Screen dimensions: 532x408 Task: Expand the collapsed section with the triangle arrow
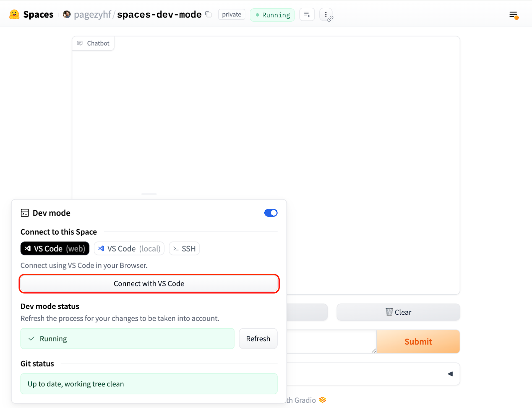[450, 374]
